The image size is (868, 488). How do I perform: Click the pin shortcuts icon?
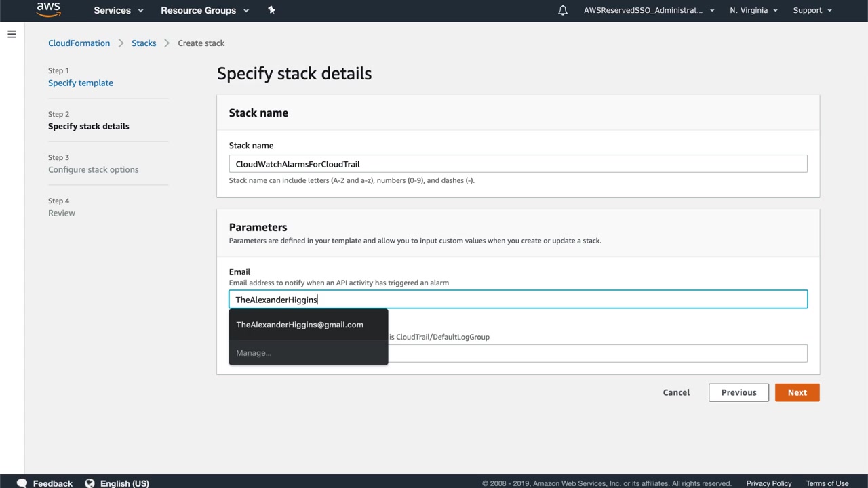271,10
